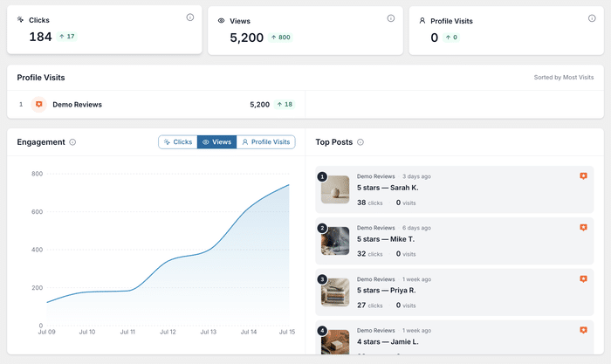Click the '32 clicks' stat on Mike T. post
Viewport: 611px width, 364px height.
[x=370, y=254]
